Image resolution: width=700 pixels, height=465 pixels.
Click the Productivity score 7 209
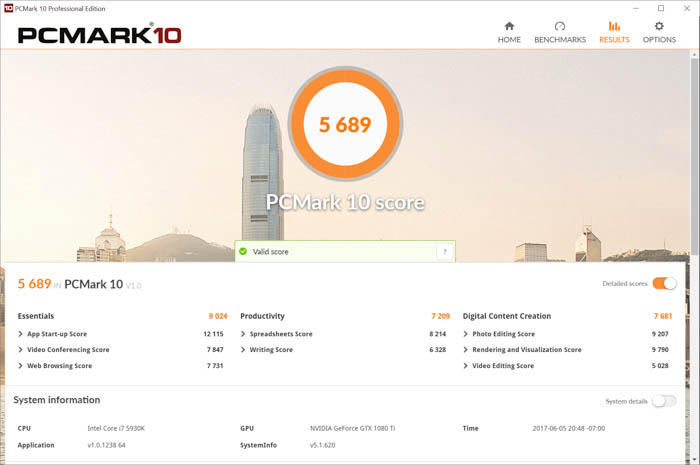(x=441, y=316)
